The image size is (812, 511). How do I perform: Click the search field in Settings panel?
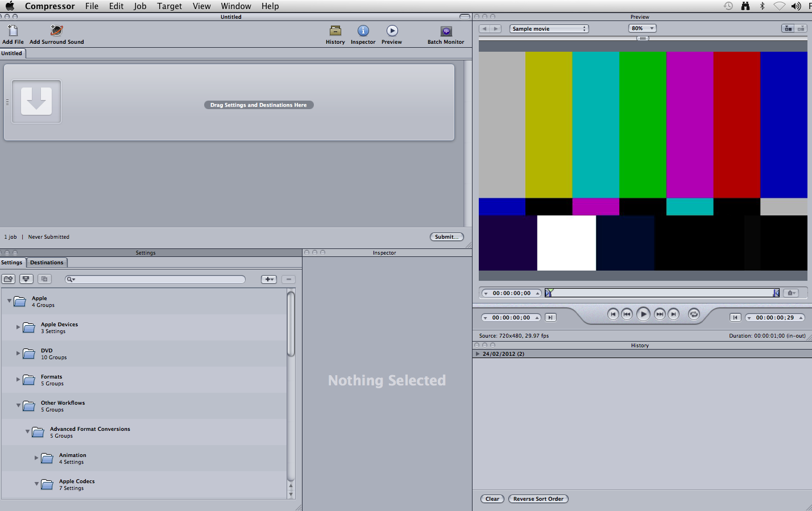tap(155, 279)
